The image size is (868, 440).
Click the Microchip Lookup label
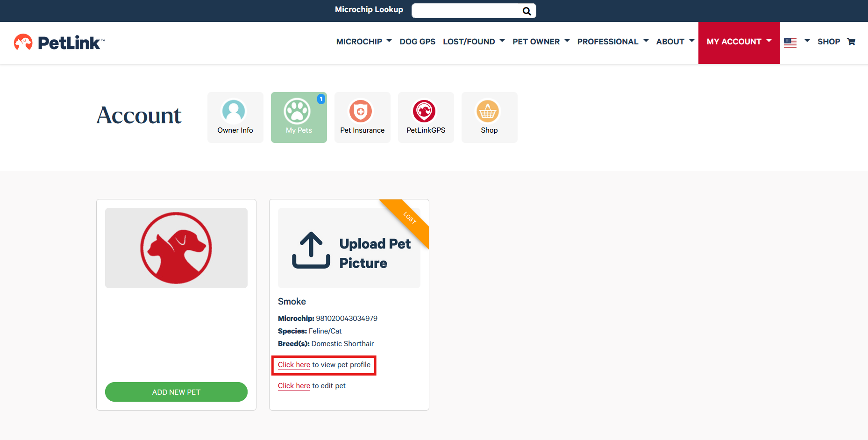click(369, 9)
